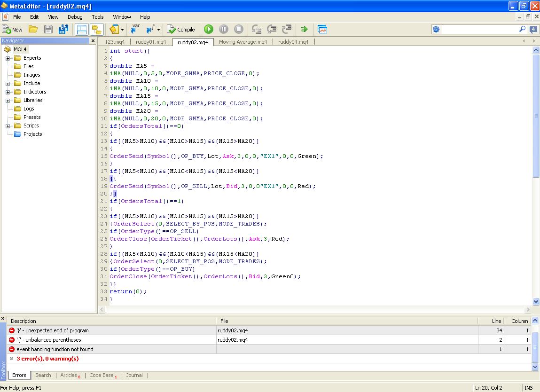Close the Navigator panel
540x392 pixels.
coord(93,40)
